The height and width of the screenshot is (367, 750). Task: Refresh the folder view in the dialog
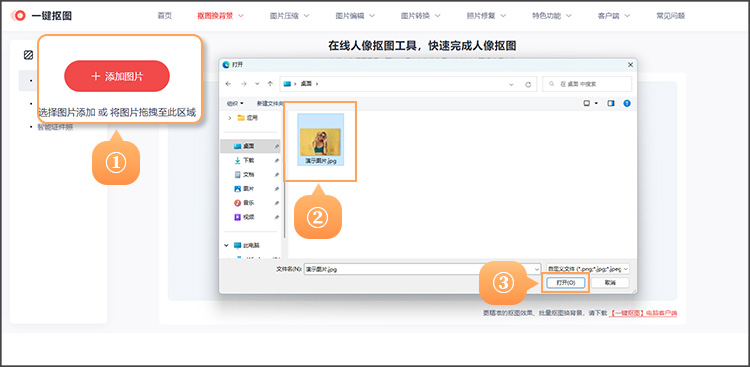click(528, 84)
